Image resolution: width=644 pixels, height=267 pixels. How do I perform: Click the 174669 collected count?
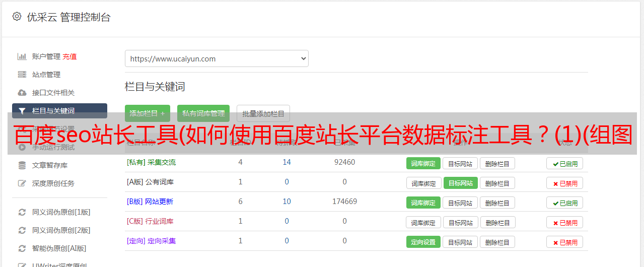click(x=344, y=202)
